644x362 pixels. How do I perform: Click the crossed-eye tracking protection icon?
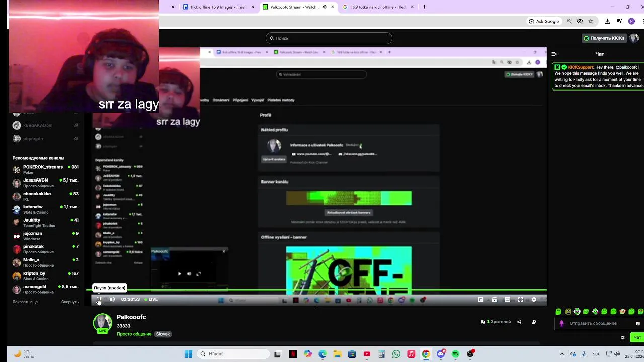580,21
